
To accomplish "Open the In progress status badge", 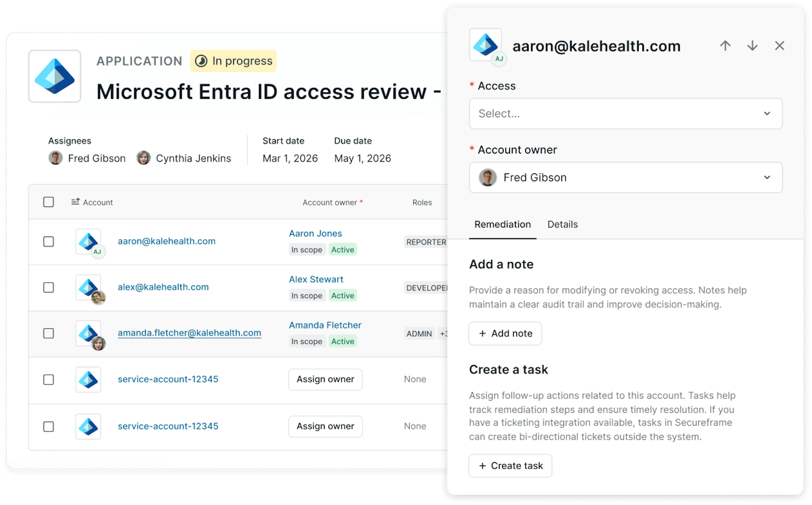I will 233,61.
